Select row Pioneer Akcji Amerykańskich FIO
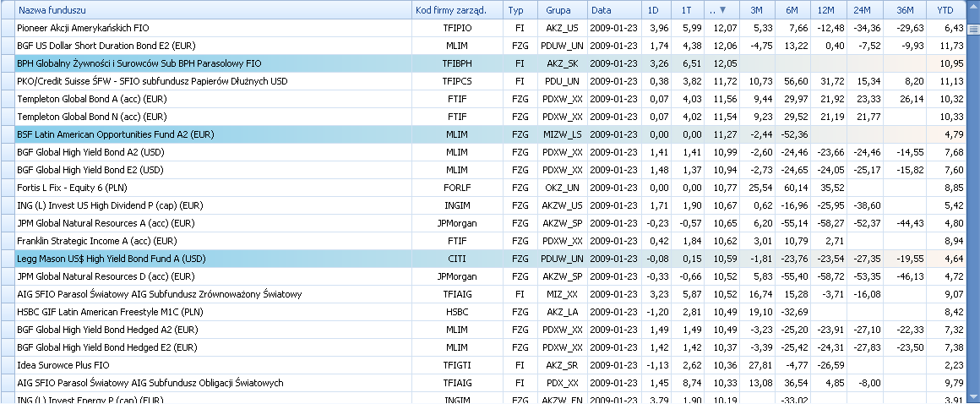This screenshot has width=980, height=404. click(x=491, y=28)
